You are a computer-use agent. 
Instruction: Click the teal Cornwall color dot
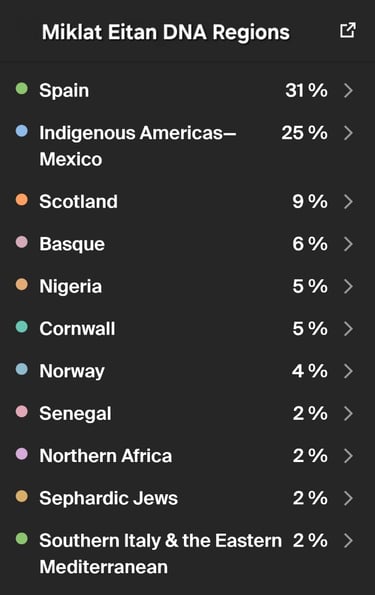[22, 327]
